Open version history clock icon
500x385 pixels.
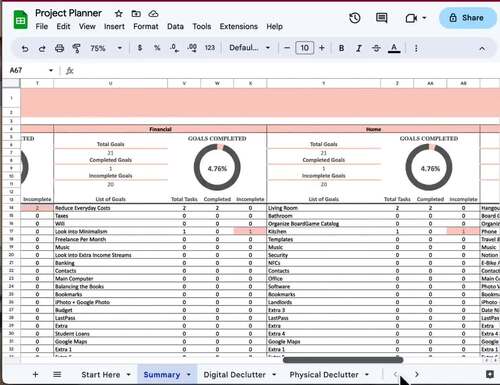tap(355, 18)
